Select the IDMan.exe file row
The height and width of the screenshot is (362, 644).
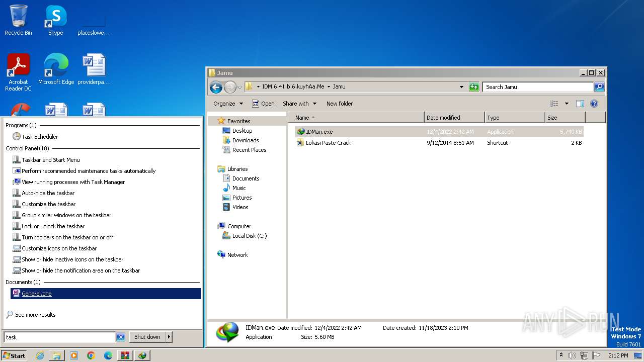coord(439,132)
